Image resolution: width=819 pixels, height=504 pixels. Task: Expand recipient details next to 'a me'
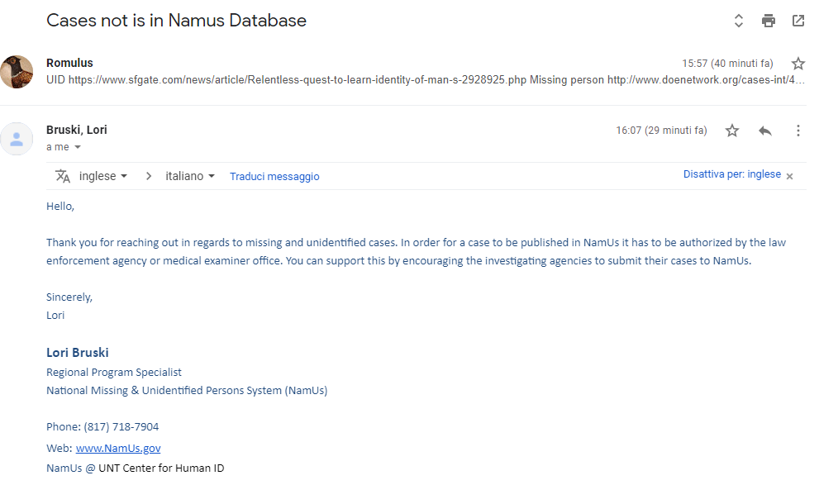pyautogui.click(x=78, y=147)
